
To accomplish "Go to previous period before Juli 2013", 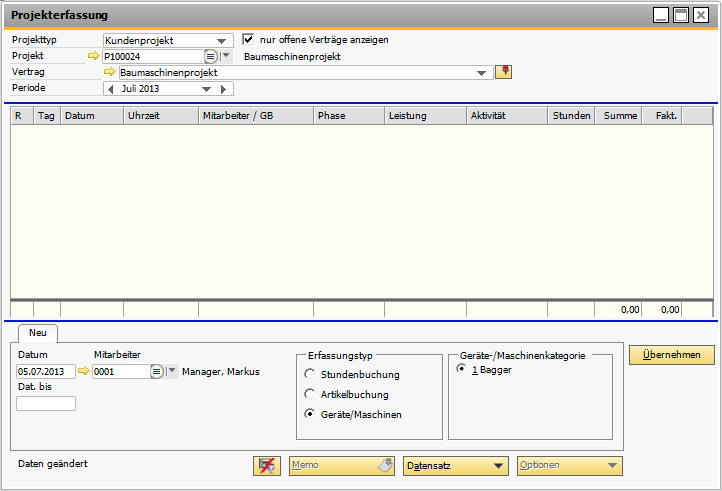I will 111,89.
